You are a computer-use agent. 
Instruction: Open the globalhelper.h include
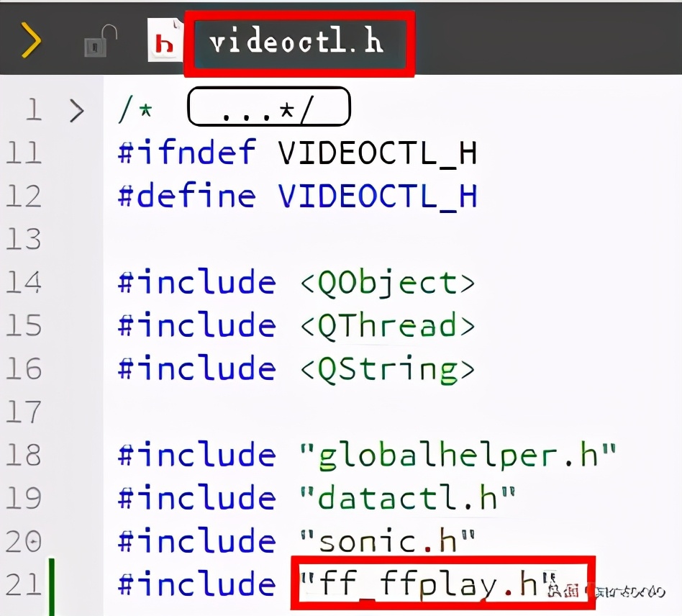coord(458,456)
